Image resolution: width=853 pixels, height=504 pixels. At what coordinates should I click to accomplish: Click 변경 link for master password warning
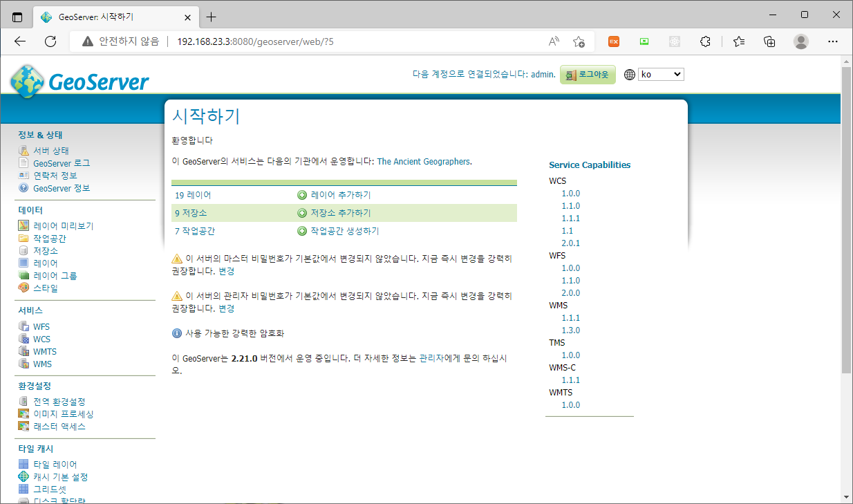point(227,271)
